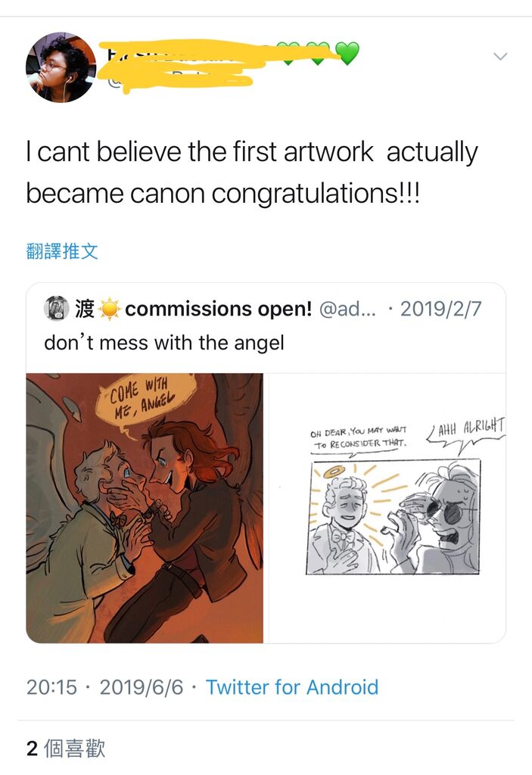Open the 2019/6/6 tweet timestamp
This screenshot has height=775, width=532.
[x=142, y=687]
